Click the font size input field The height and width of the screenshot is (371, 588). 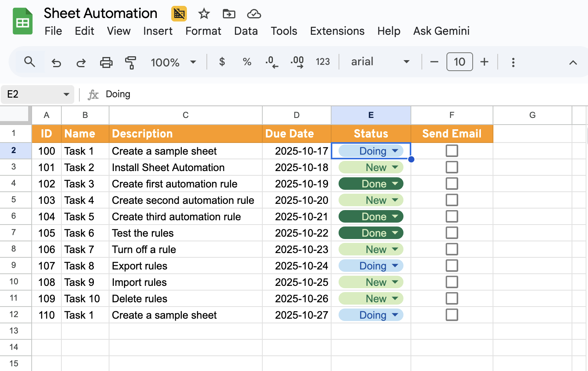(x=459, y=62)
